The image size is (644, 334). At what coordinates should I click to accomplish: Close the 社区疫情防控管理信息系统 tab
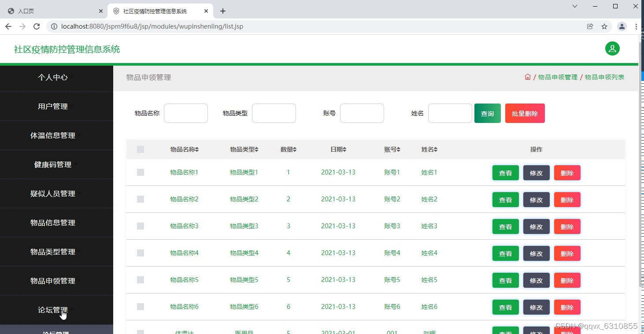tap(206, 11)
